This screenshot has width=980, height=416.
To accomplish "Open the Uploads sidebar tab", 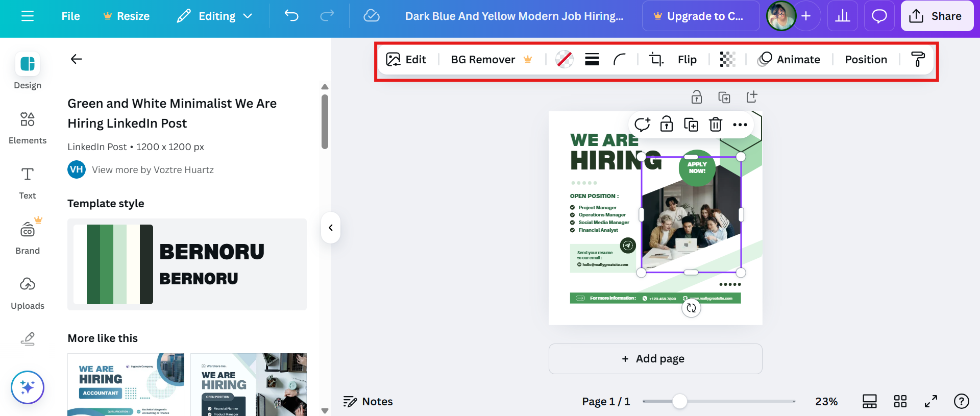I will point(28,293).
